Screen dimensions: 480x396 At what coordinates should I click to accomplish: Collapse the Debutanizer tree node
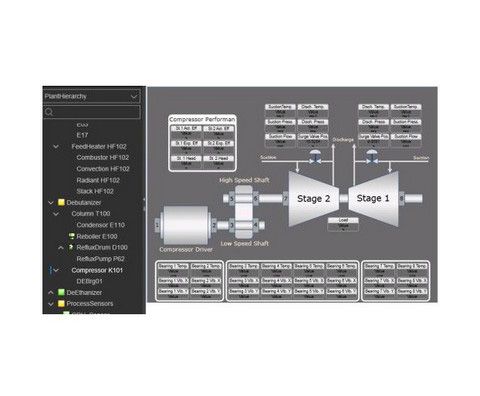pyautogui.click(x=51, y=203)
